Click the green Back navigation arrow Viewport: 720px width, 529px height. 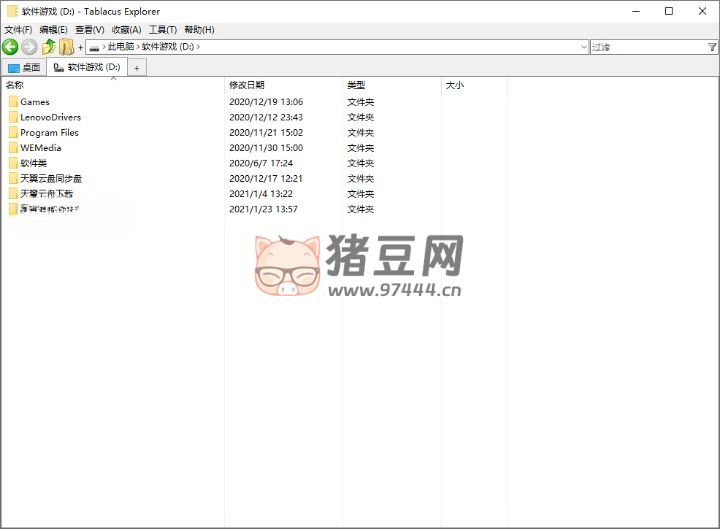point(10,47)
